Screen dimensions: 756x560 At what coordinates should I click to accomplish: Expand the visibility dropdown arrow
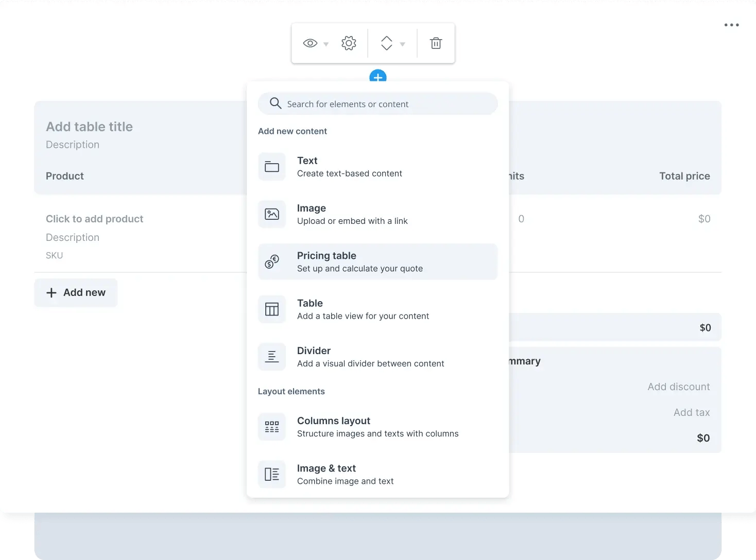[x=326, y=44]
